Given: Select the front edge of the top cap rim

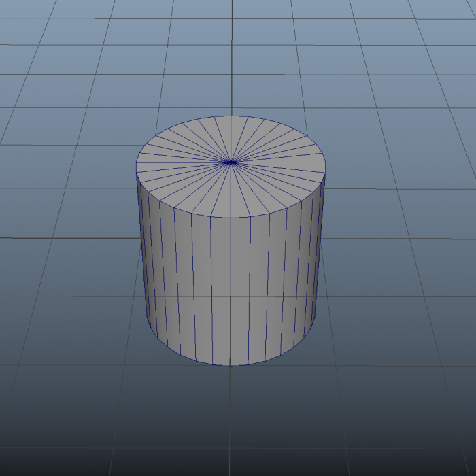Looking at the screenshot, I should [231, 218].
